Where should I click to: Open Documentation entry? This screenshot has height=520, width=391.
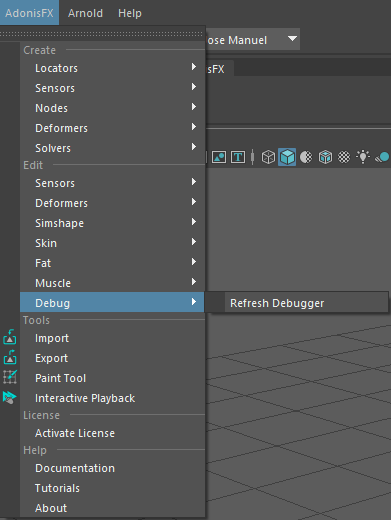(x=112, y=468)
